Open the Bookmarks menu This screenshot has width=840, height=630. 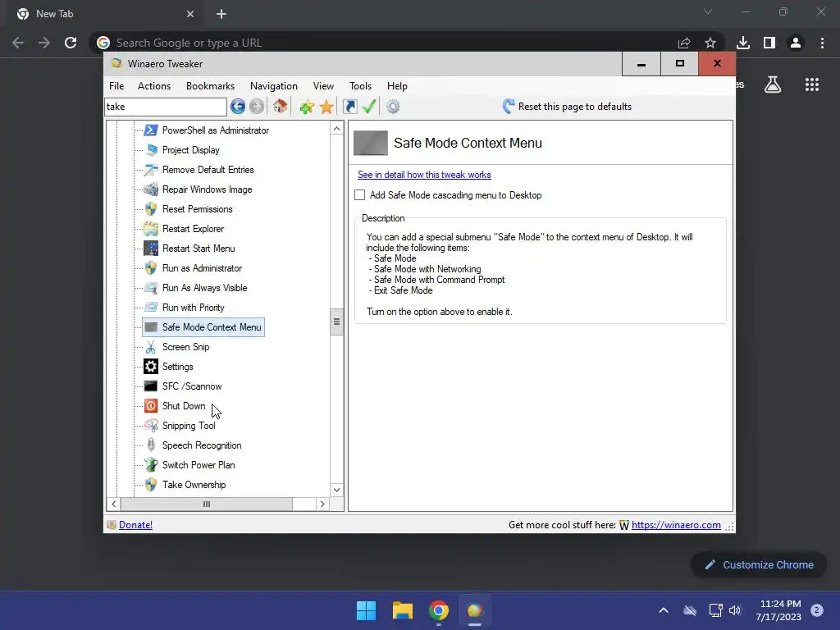point(210,85)
